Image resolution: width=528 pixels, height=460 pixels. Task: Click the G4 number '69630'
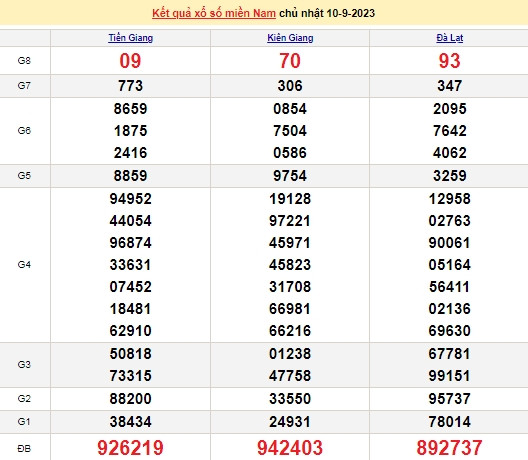point(450,331)
